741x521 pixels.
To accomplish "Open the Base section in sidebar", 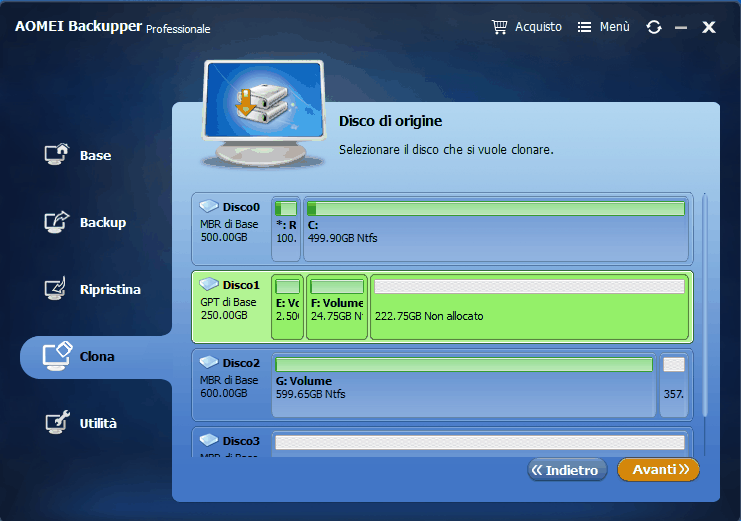I will (78, 155).
